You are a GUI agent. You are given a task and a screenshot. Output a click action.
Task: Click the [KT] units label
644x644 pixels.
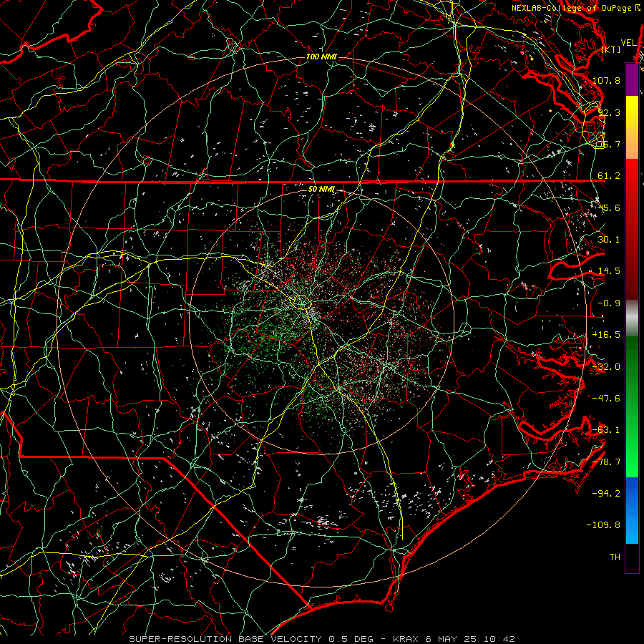click(x=611, y=49)
